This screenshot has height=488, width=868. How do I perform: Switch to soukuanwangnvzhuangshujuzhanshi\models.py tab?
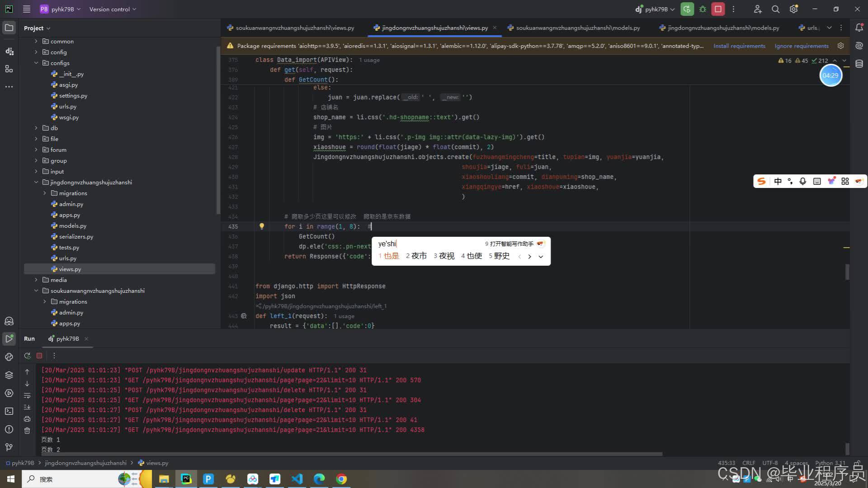click(x=577, y=28)
